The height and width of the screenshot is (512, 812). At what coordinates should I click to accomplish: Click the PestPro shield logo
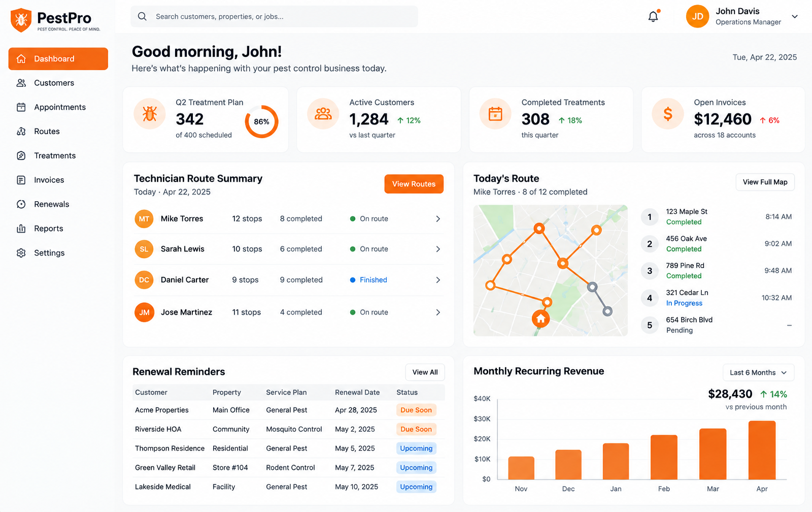tap(21, 20)
